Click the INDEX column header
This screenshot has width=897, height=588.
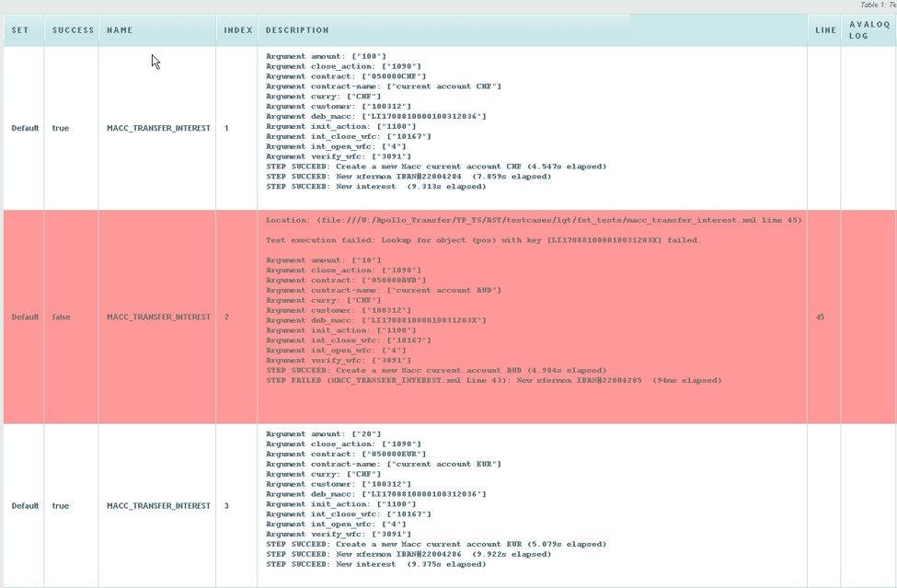[238, 30]
